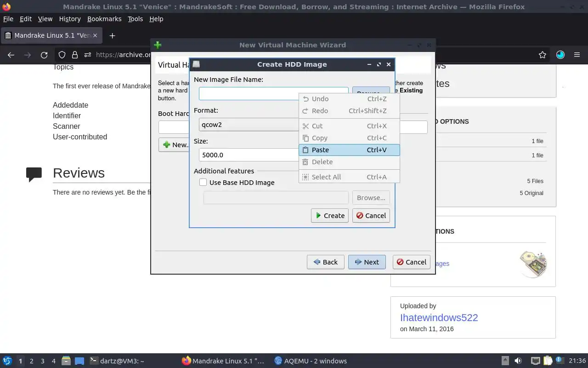Bookmark this page with star icon
Screen dimensions: 588x368
[543, 55]
